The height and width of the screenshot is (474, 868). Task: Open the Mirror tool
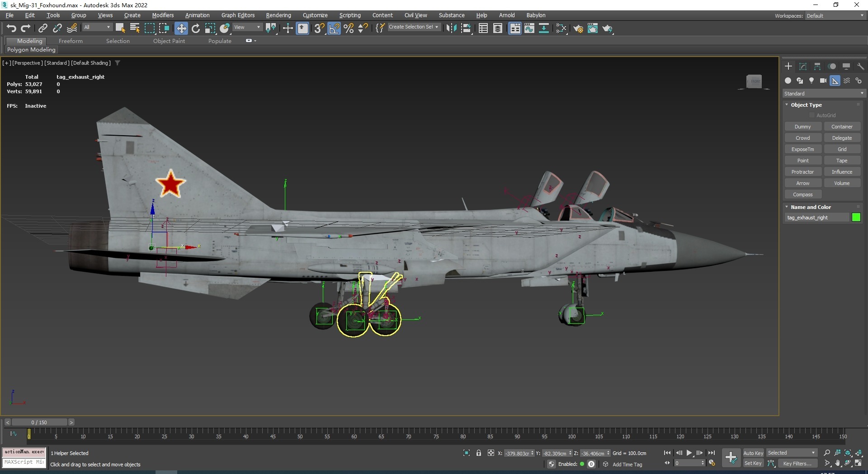451,28
